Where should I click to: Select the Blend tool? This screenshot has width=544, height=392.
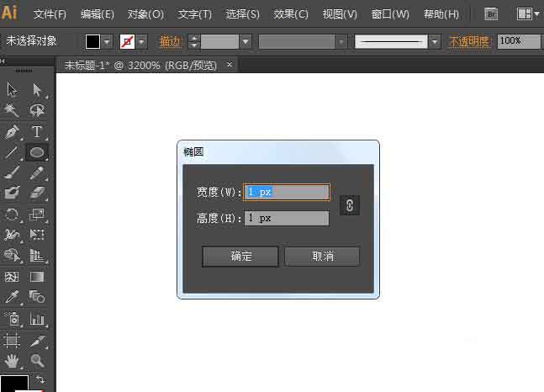37,297
